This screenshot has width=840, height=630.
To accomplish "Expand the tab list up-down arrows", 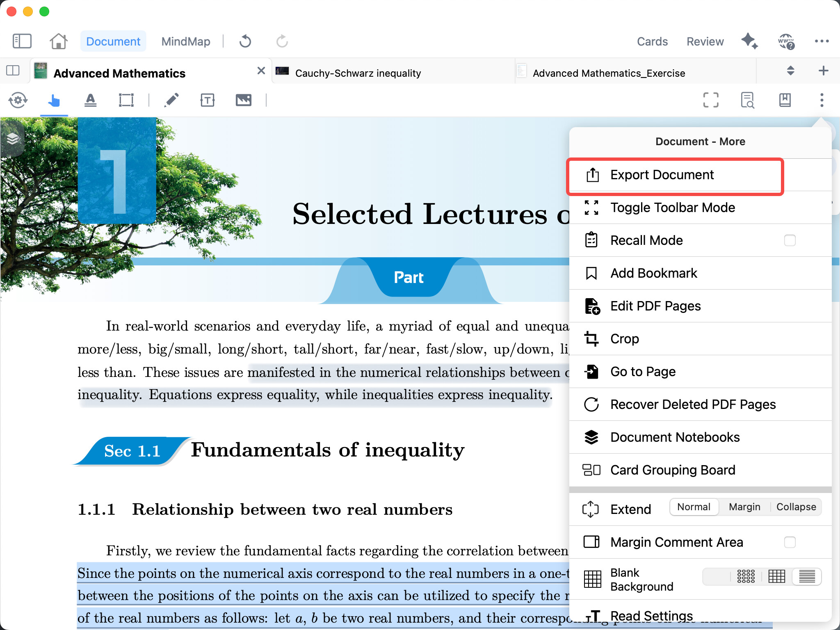I will [790, 71].
